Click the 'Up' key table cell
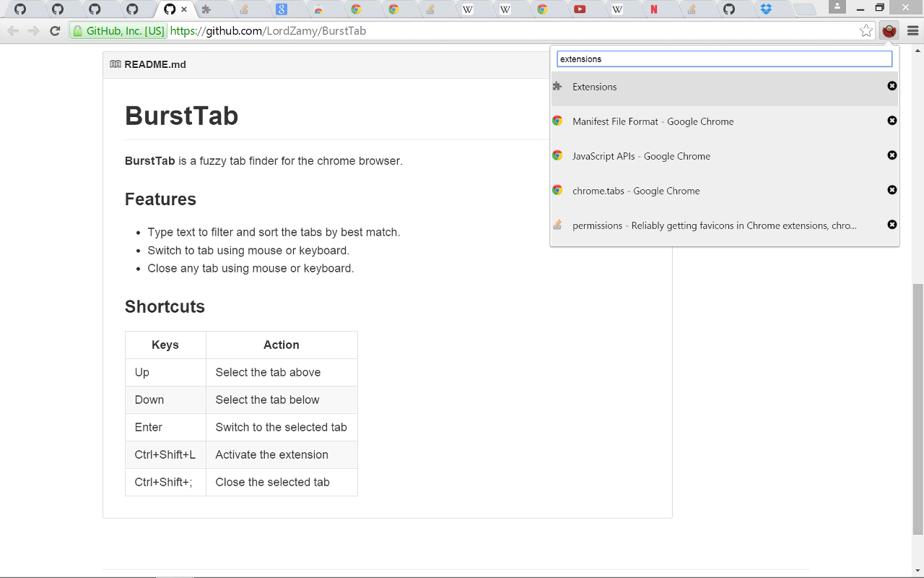924x578 pixels. tap(165, 372)
